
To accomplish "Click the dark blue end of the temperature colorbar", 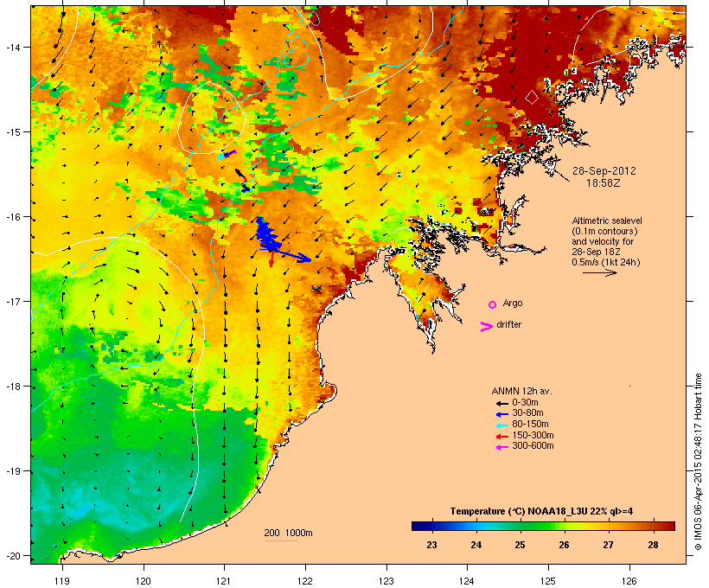I will (x=420, y=526).
